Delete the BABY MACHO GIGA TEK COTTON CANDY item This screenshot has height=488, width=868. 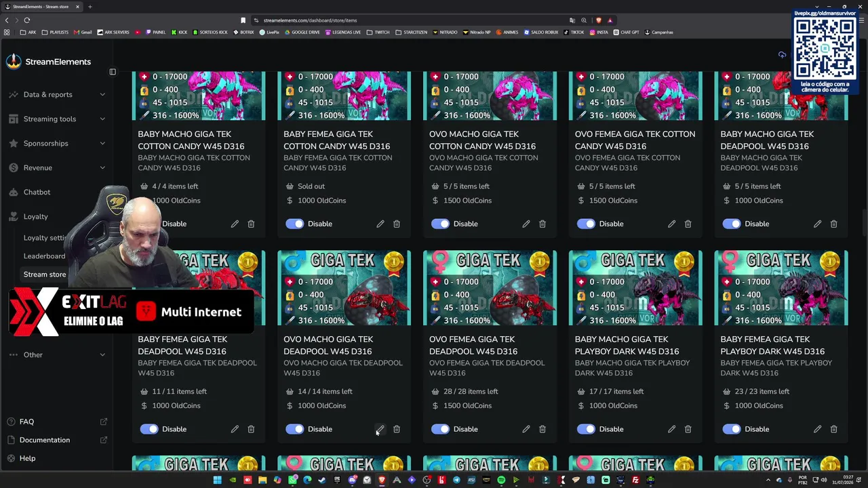[251, 224]
